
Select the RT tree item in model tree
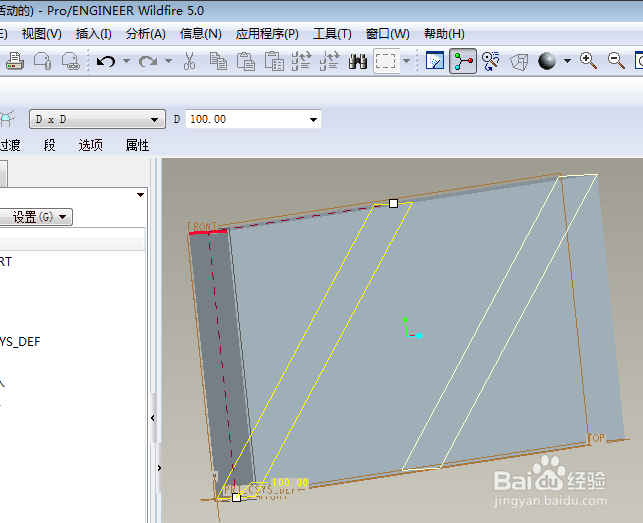[x=6, y=261]
